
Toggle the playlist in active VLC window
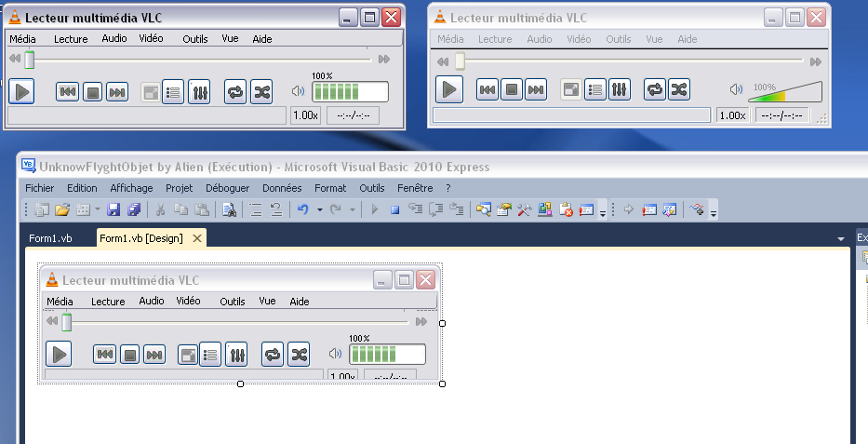[173, 92]
